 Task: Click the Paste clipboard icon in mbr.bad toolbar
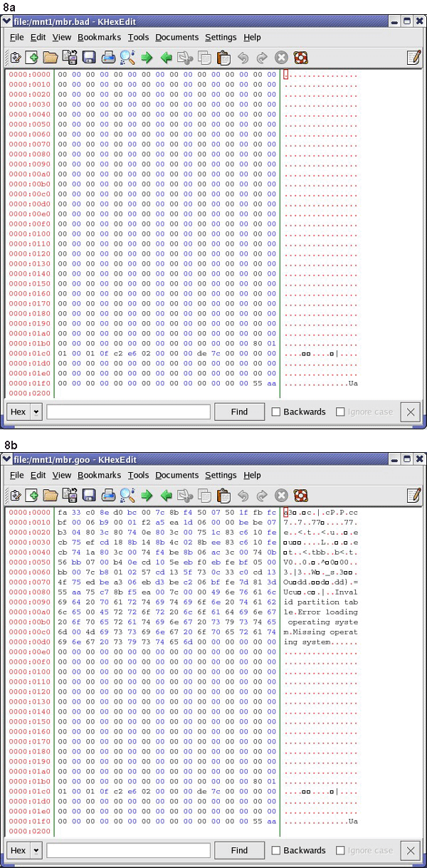223,58
